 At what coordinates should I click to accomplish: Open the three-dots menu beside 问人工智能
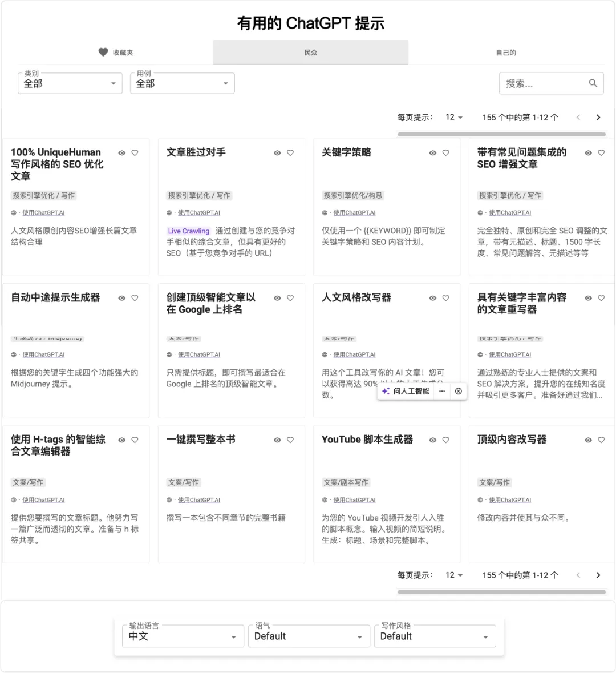pyautogui.click(x=442, y=391)
